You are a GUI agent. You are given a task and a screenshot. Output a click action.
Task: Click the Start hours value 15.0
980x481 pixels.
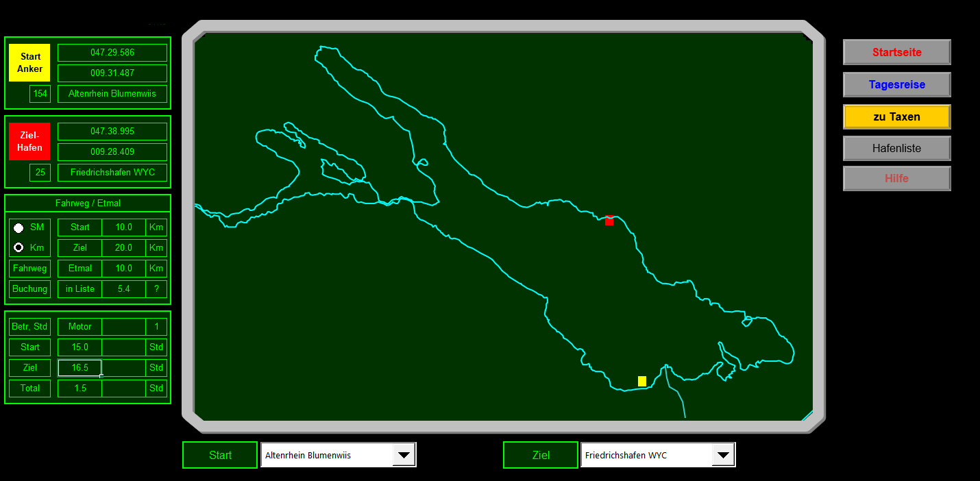[79, 347]
